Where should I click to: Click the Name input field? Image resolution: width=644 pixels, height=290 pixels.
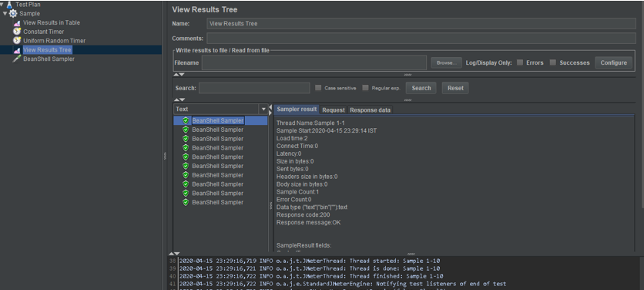coord(421,23)
